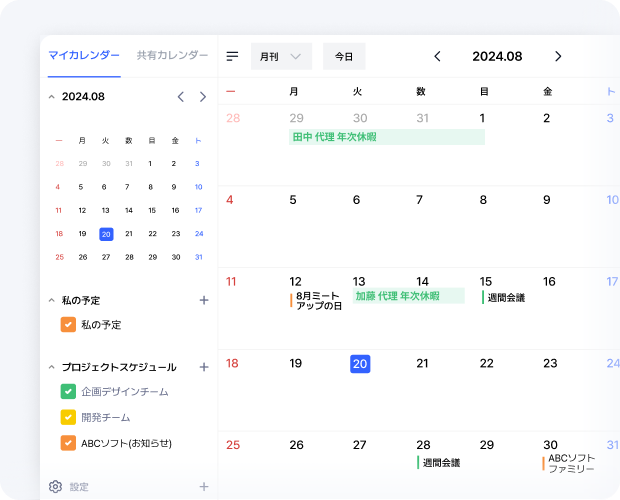
Task: Click the 今日 button
Action: (x=344, y=57)
